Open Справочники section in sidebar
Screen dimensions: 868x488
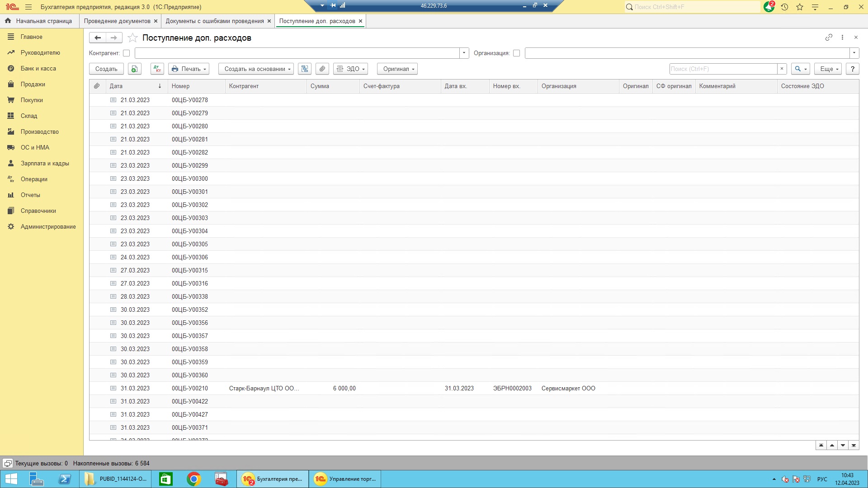click(38, 211)
